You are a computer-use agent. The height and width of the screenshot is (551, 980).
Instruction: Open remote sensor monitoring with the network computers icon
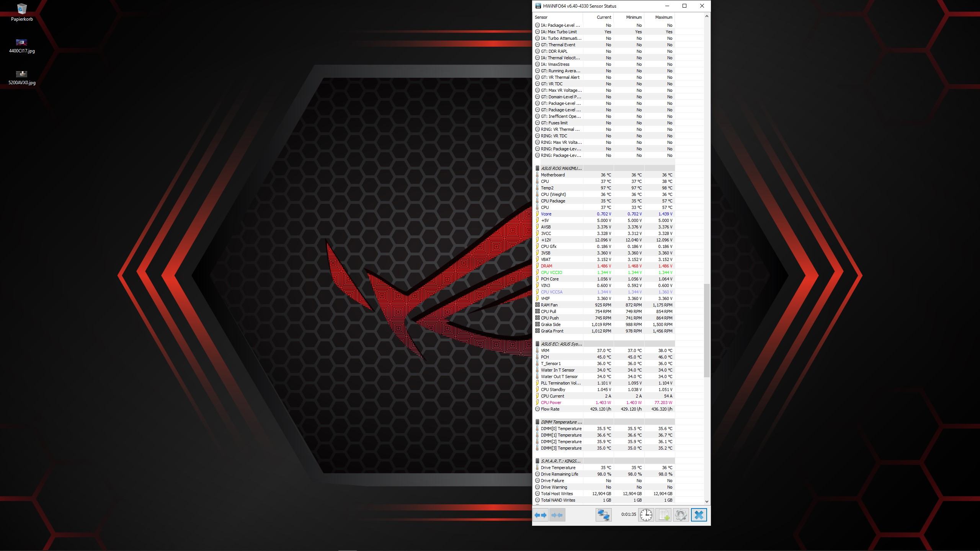(604, 515)
